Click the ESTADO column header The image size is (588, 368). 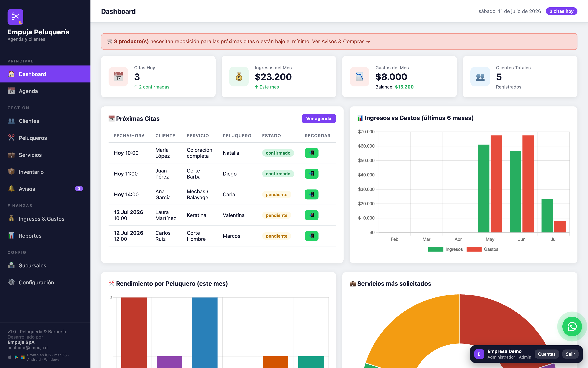[x=271, y=135]
